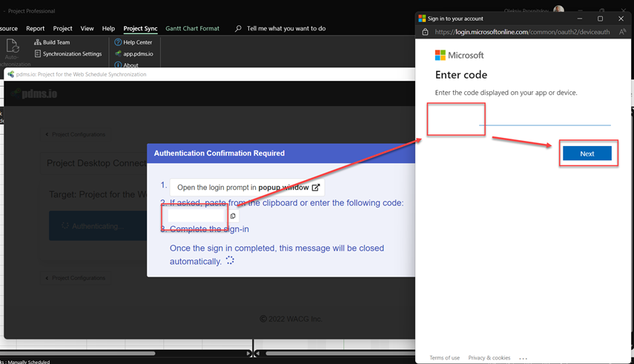Open the login prompt in popup window
This screenshot has height=364, width=634.
[247, 188]
